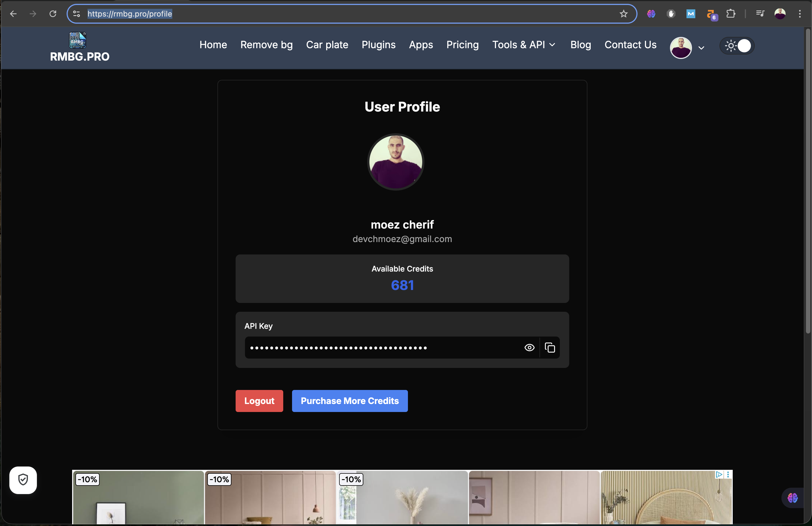Click the Purchase More Credits button
Screen dimensions: 812x526
point(349,401)
